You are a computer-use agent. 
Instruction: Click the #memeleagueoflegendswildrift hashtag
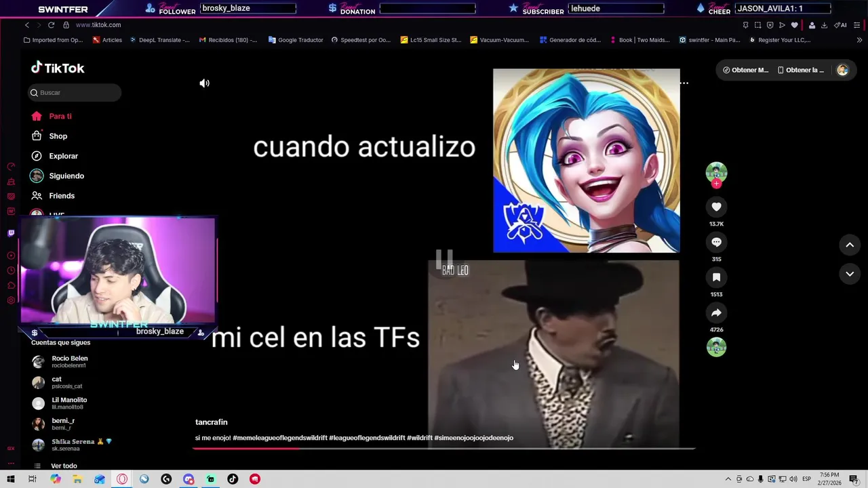click(x=279, y=438)
